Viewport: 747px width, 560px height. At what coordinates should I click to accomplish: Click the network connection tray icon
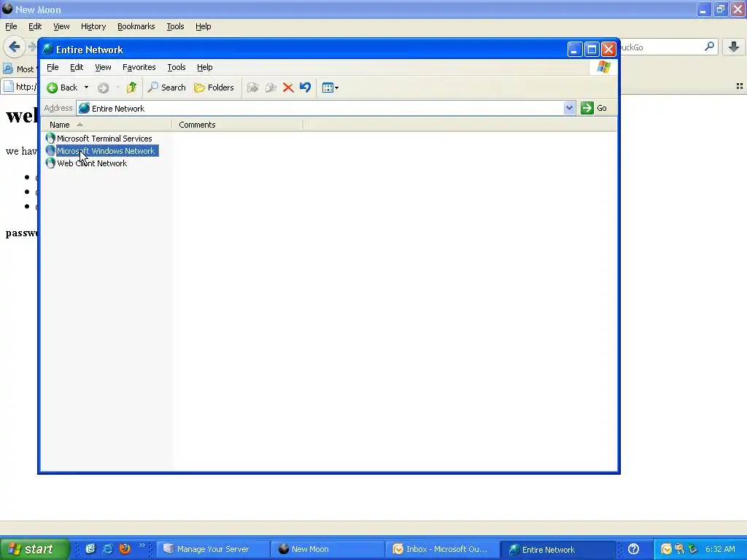692,549
